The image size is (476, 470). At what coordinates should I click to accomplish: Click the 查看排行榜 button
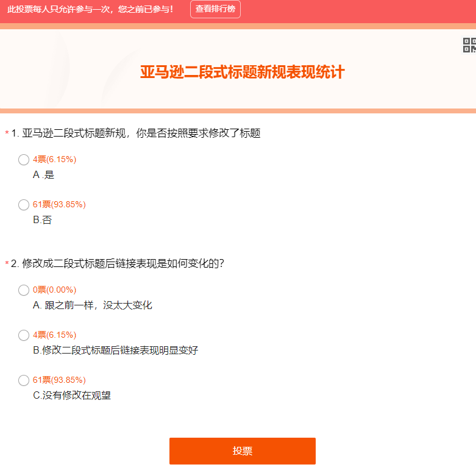[x=215, y=9]
